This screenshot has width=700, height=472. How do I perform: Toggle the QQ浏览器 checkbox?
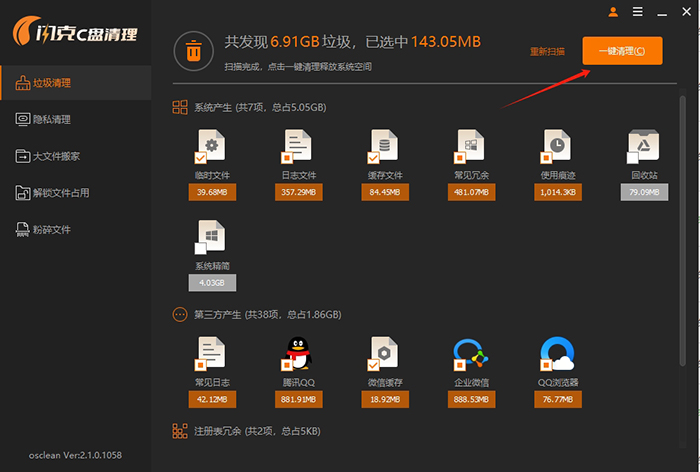[546, 365]
